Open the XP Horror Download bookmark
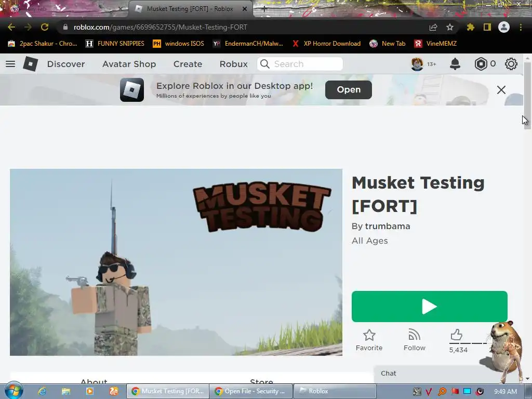532x399 pixels. (x=326, y=44)
